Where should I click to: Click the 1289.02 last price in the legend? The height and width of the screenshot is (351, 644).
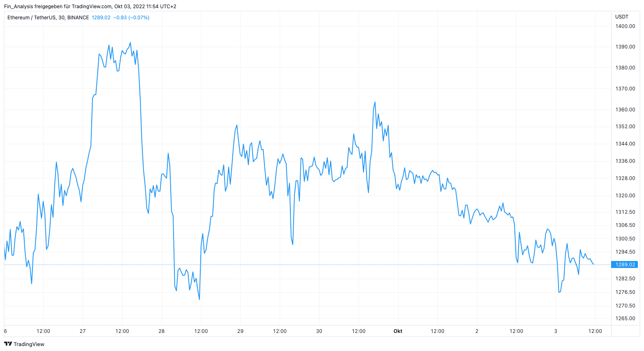[x=101, y=18]
